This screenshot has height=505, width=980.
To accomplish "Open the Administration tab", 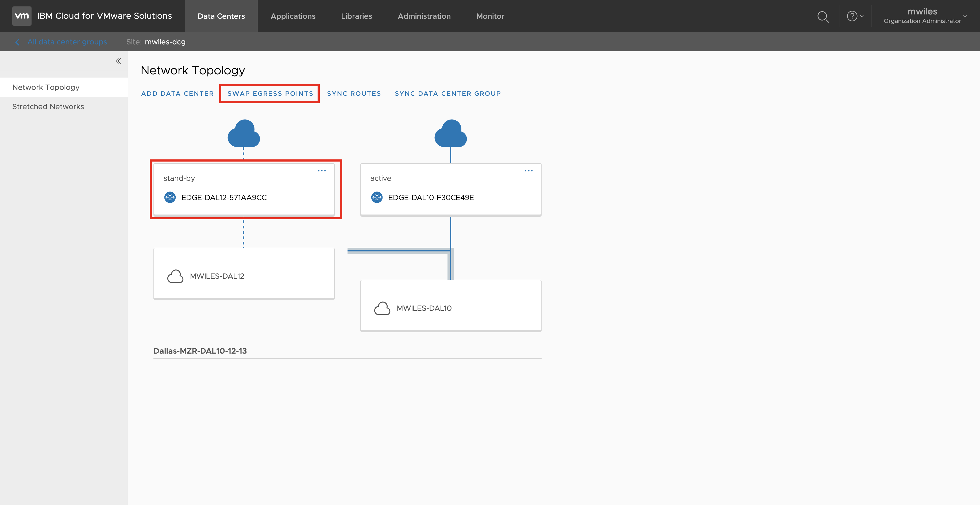I will (424, 16).
